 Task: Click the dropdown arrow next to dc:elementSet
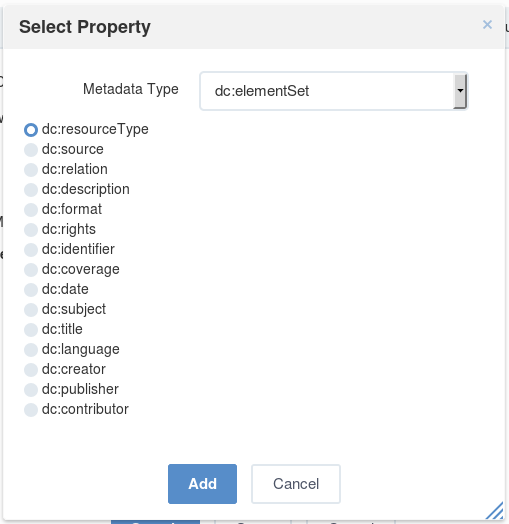tap(460, 91)
